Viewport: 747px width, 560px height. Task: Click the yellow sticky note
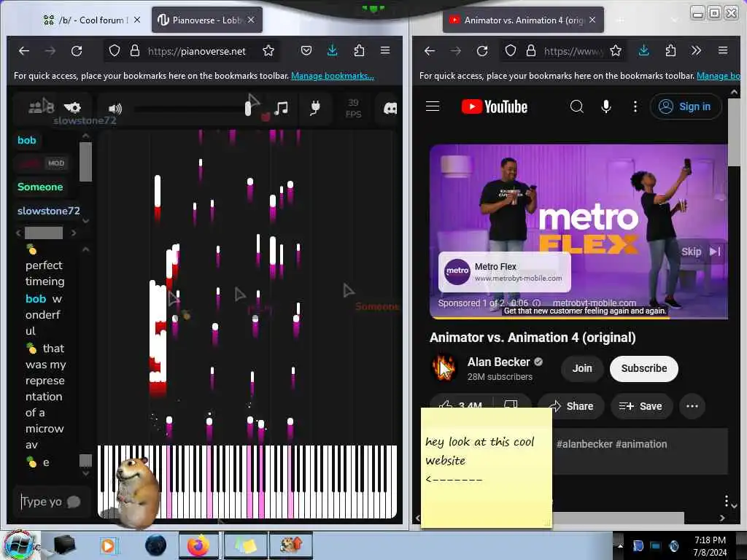487,467
